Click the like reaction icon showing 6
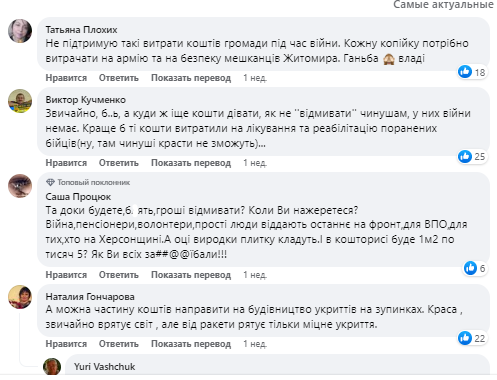The image size is (497, 380). point(470,268)
